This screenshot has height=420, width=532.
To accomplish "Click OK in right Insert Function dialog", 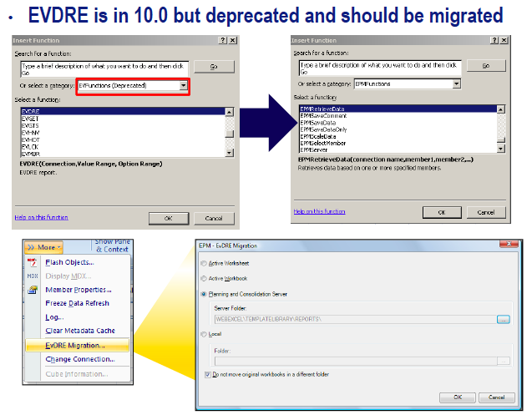I will pos(442,212).
